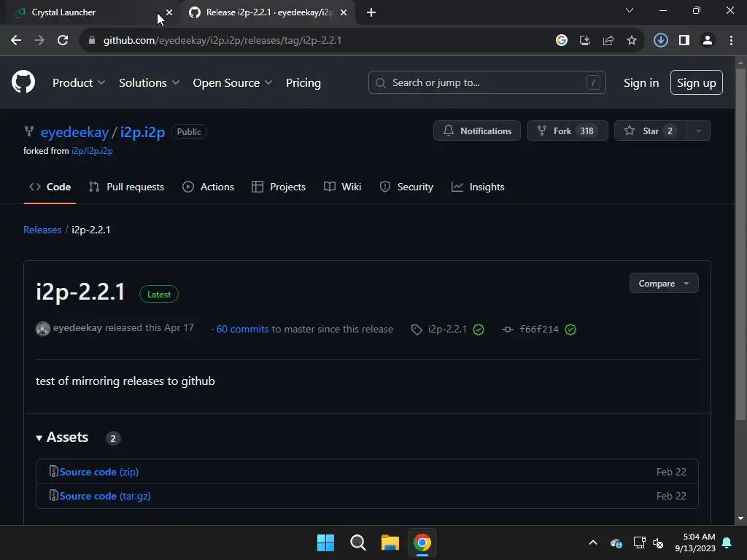Click the eyedeekay avatar image

click(43, 329)
